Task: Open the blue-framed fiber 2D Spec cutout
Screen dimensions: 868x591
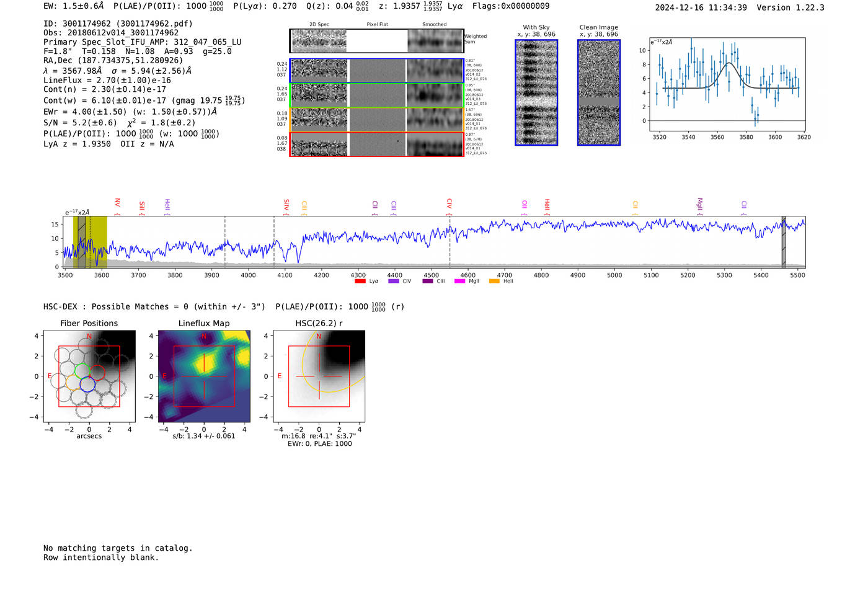Action: pyautogui.click(x=319, y=70)
